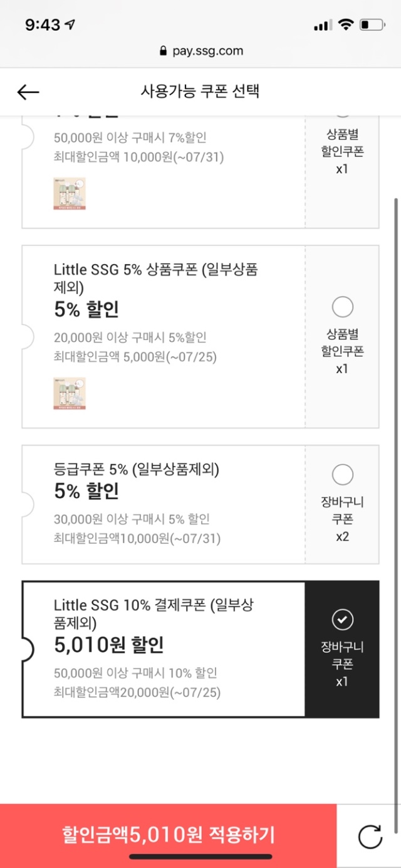Tap the 등급쿠폰 5% (일부상품제외) coupon title
The image size is (401, 868).
coord(137,470)
